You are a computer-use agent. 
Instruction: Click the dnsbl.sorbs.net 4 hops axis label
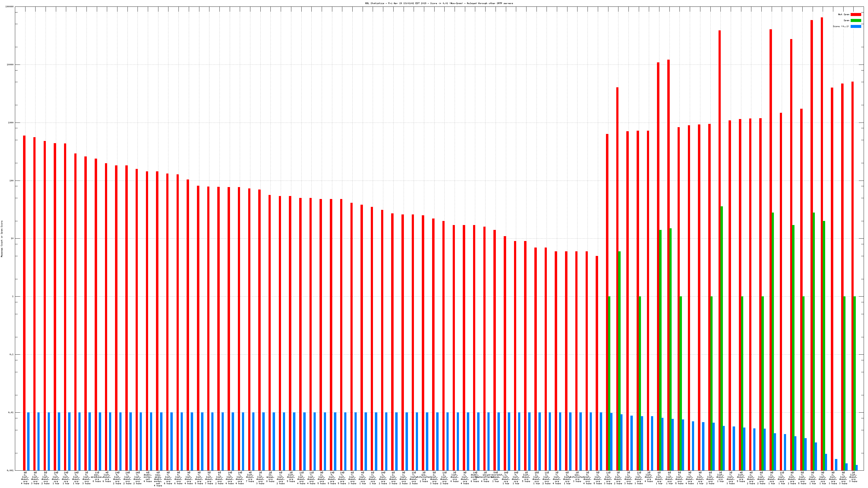pos(148,477)
